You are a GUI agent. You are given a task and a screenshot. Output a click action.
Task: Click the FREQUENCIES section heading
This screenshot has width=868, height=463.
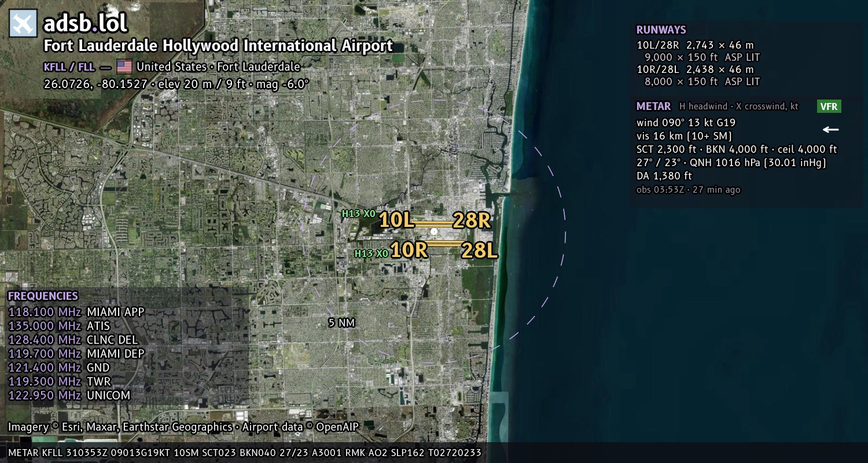[x=43, y=296]
